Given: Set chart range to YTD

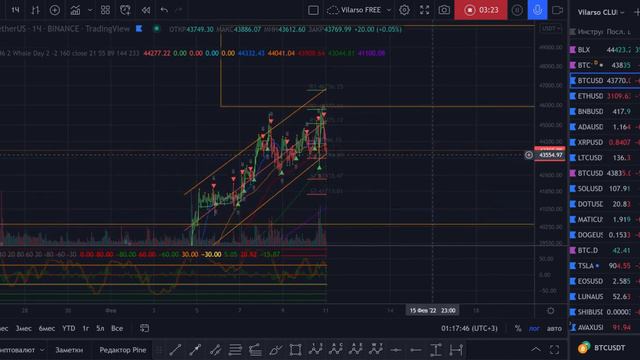Looking at the screenshot, I should pos(69,329).
